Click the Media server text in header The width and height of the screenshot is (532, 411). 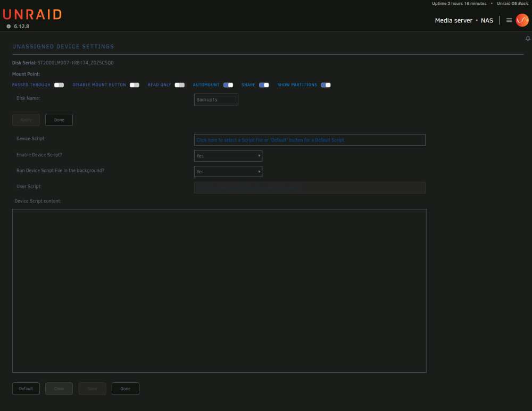(x=454, y=20)
